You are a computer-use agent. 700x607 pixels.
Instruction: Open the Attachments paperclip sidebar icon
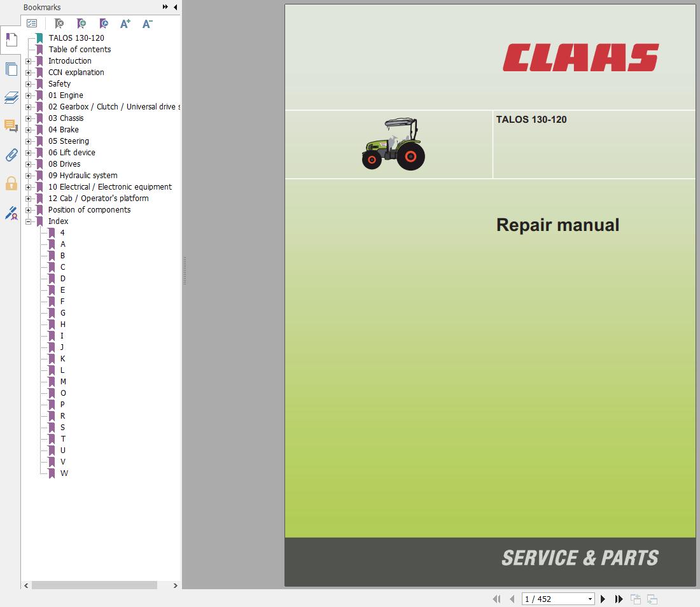tap(11, 155)
